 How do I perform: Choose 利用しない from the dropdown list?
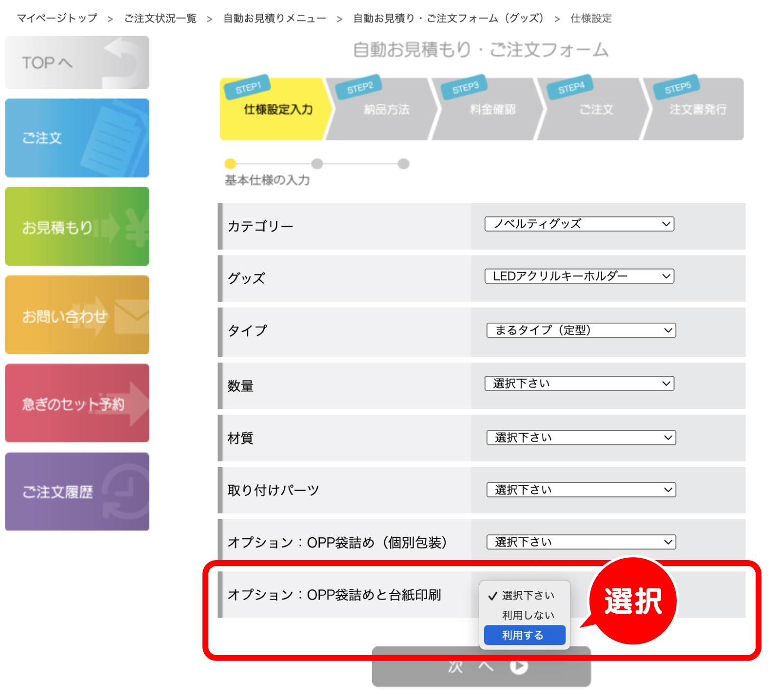point(528,615)
